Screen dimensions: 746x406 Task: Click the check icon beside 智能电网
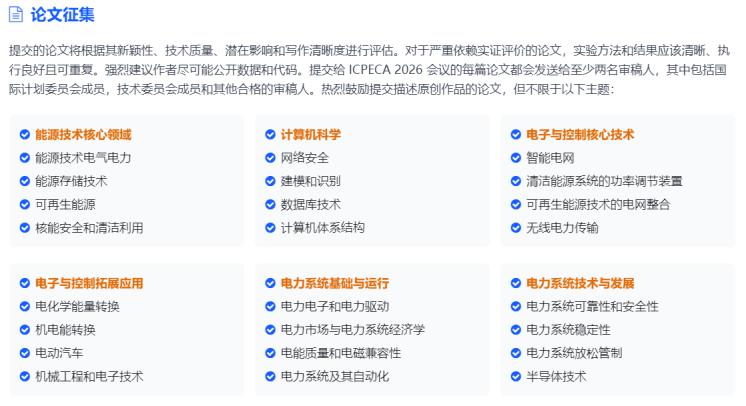[516, 158]
